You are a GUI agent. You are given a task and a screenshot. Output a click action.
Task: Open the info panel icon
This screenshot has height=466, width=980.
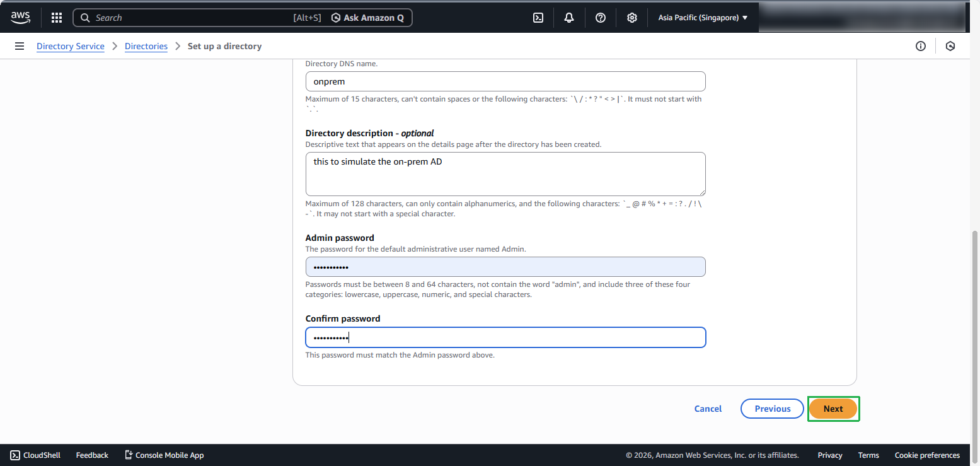tap(921, 46)
